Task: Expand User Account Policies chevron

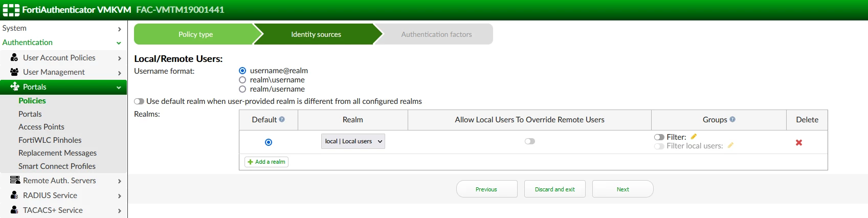Action: coord(119,58)
